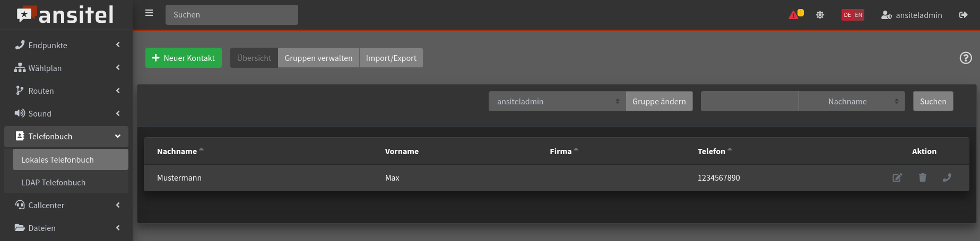This screenshot has height=241, width=980.
Task: Open the Nachname search field dropdown
Action: pyautogui.click(x=853, y=102)
